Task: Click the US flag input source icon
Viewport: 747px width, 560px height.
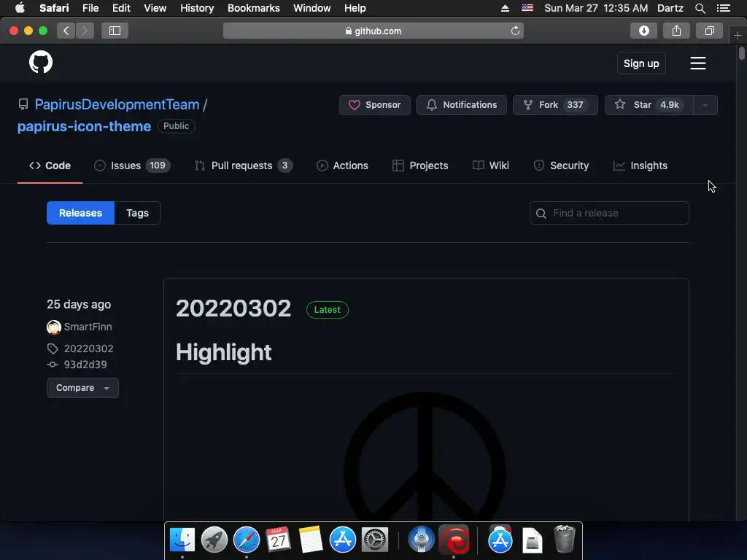Action: coord(527,8)
